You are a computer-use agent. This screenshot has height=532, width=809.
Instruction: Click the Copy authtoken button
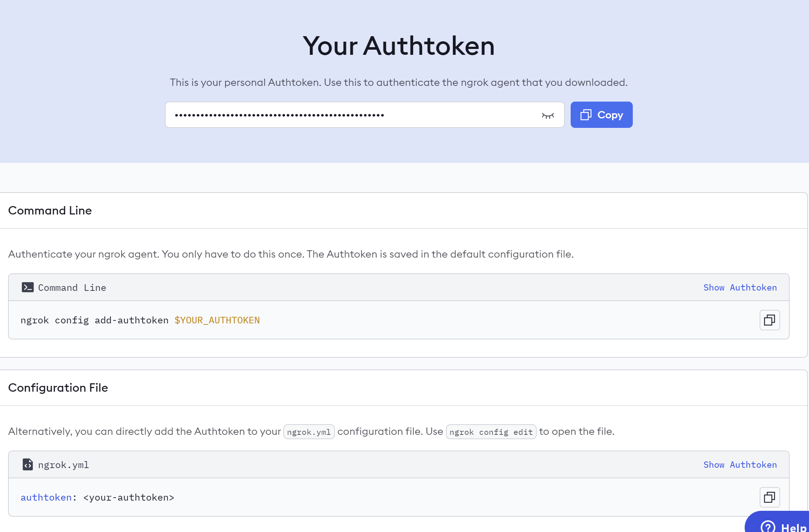(601, 115)
